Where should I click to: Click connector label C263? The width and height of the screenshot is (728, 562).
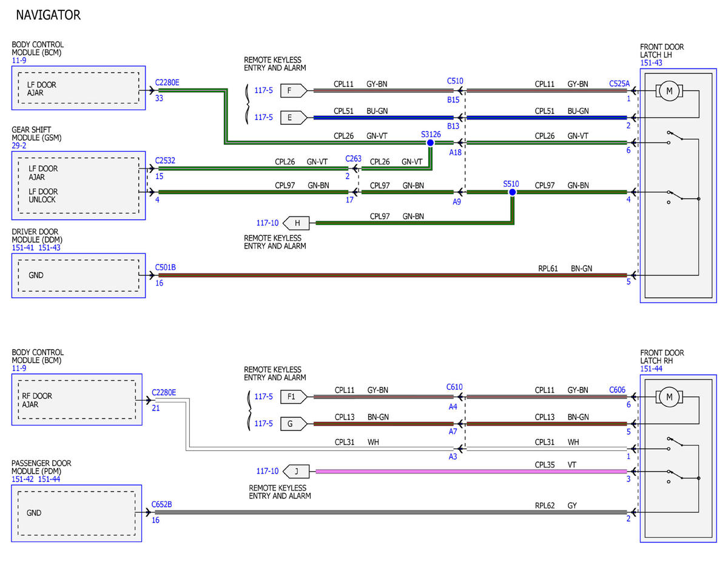(x=353, y=159)
